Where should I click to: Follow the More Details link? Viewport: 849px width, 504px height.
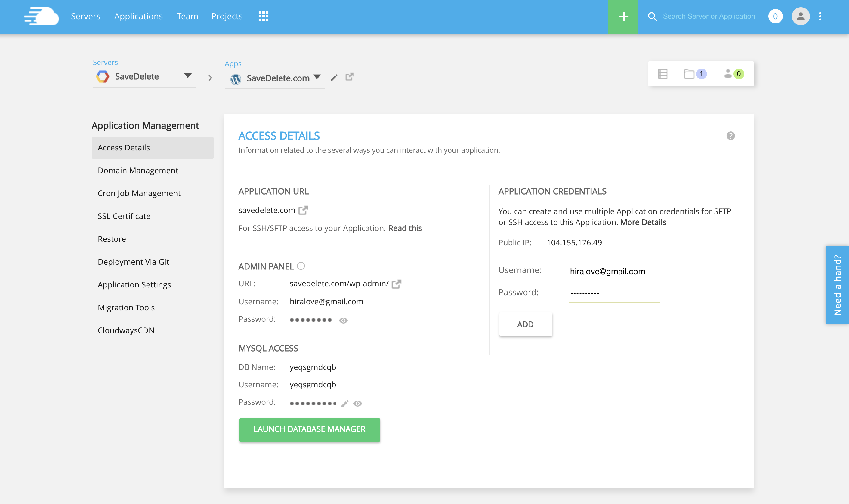coord(643,222)
